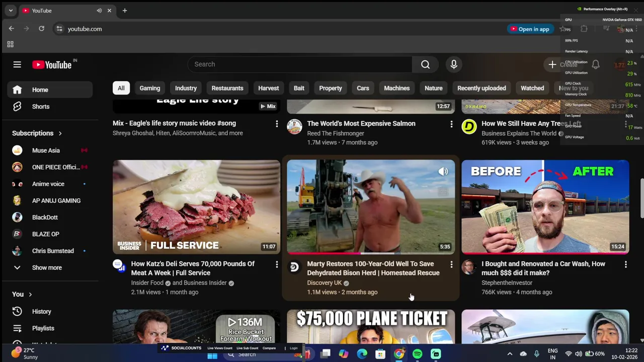Open Windows Start menu

(212, 355)
